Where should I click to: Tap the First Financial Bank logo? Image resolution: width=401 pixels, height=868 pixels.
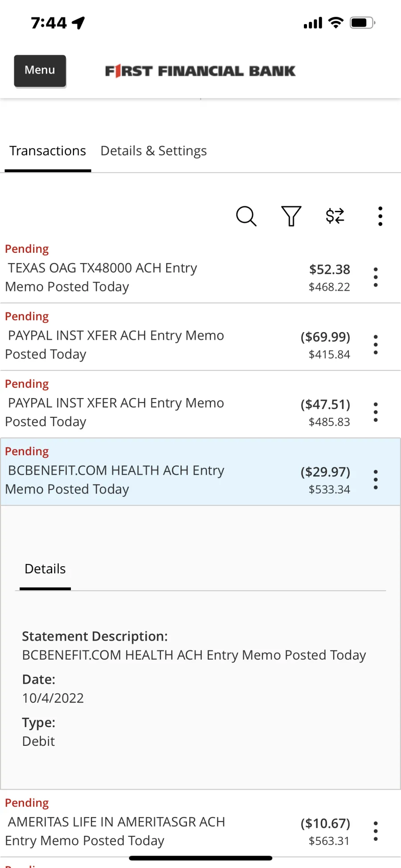[x=200, y=71]
